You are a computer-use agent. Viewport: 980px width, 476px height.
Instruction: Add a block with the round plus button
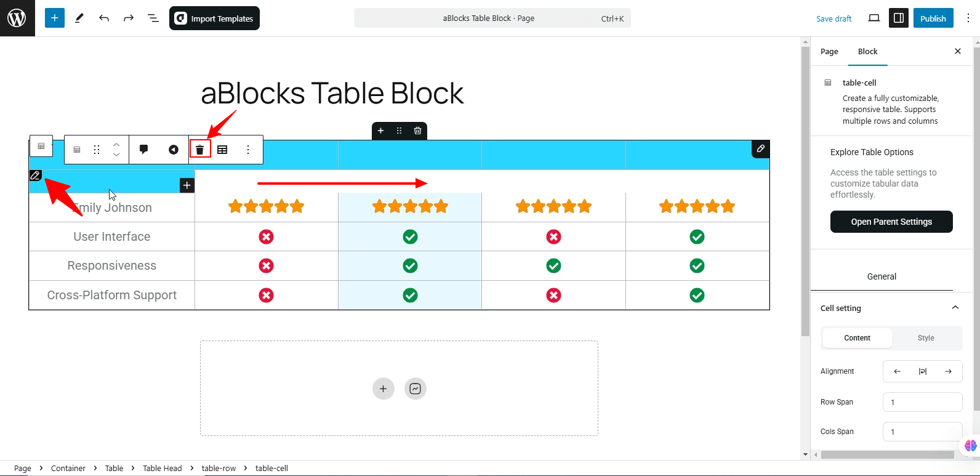[384, 389]
